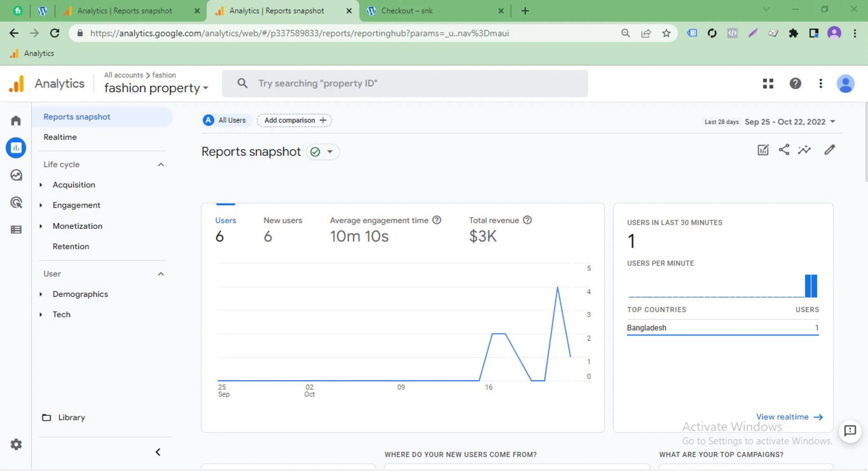This screenshot has height=471, width=868.
Task: Switch to the Checkout – snk tab
Action: pyautogui.click(x=435, y=11)
